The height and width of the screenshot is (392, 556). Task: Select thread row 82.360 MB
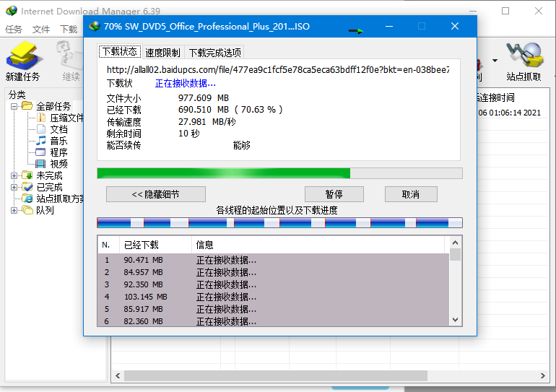tap(274, 321)
